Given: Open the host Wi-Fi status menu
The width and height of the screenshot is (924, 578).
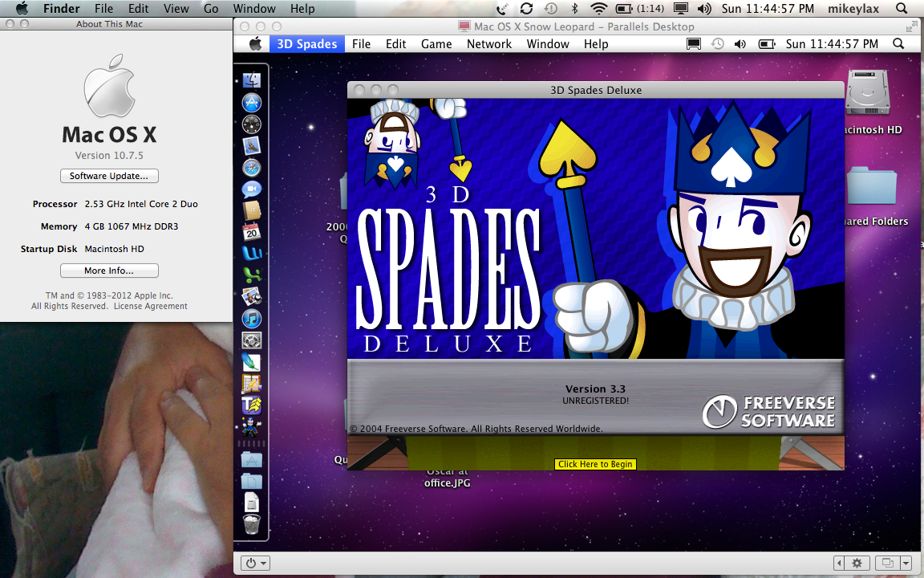Looking at the screenshot, I should (598, 8).
